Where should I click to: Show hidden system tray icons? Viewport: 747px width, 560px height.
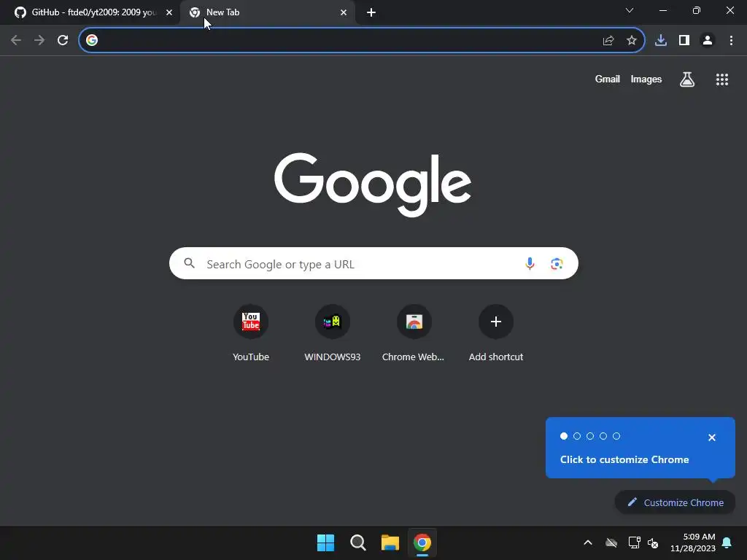click(x=588, y=542)
